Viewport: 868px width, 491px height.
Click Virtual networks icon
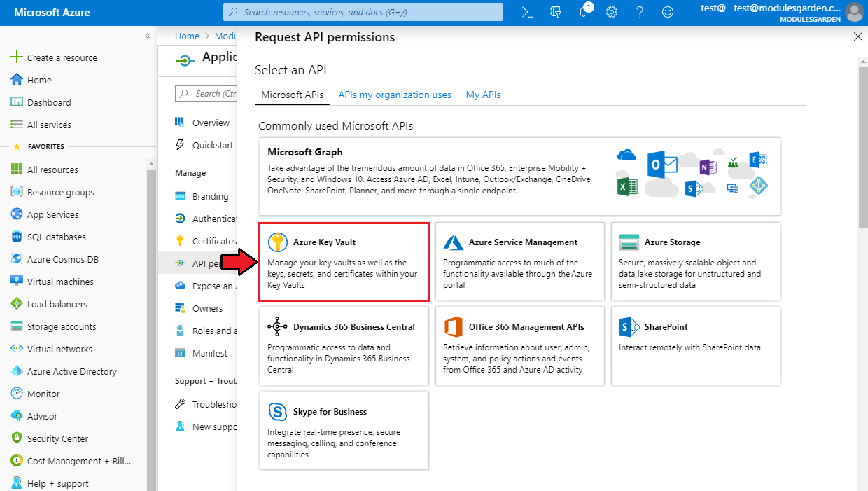point(17,349)
